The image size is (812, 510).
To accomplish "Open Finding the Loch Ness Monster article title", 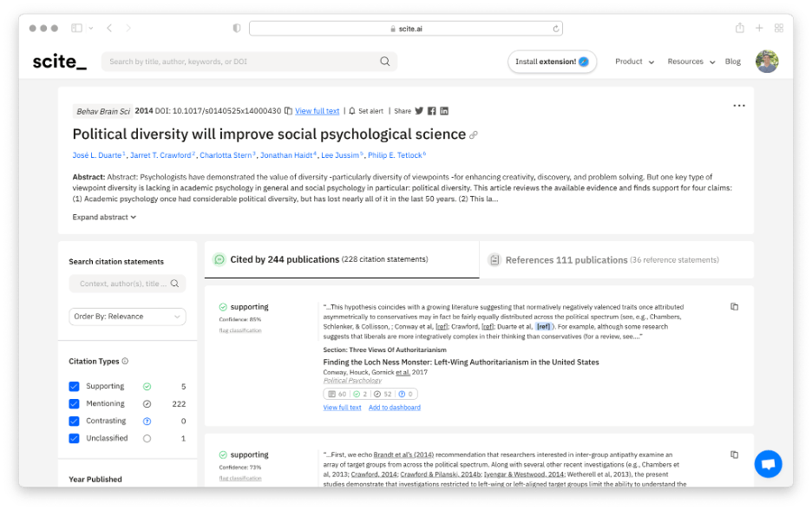I will coord(461,363).
